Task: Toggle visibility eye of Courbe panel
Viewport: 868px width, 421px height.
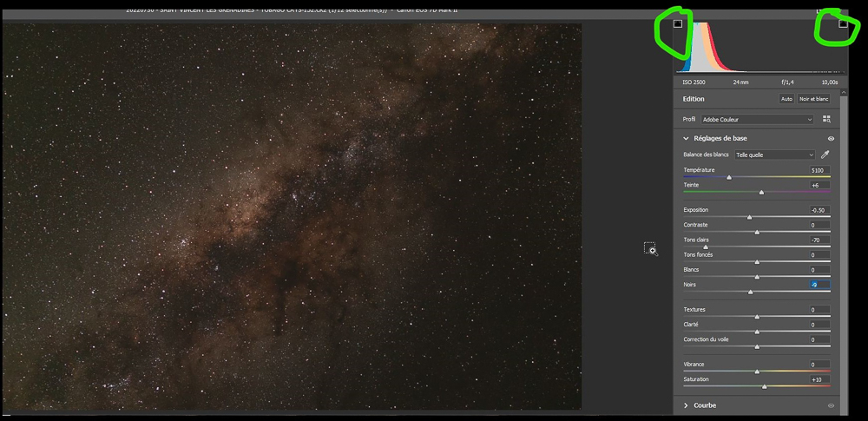Action: tap(831, 405)
